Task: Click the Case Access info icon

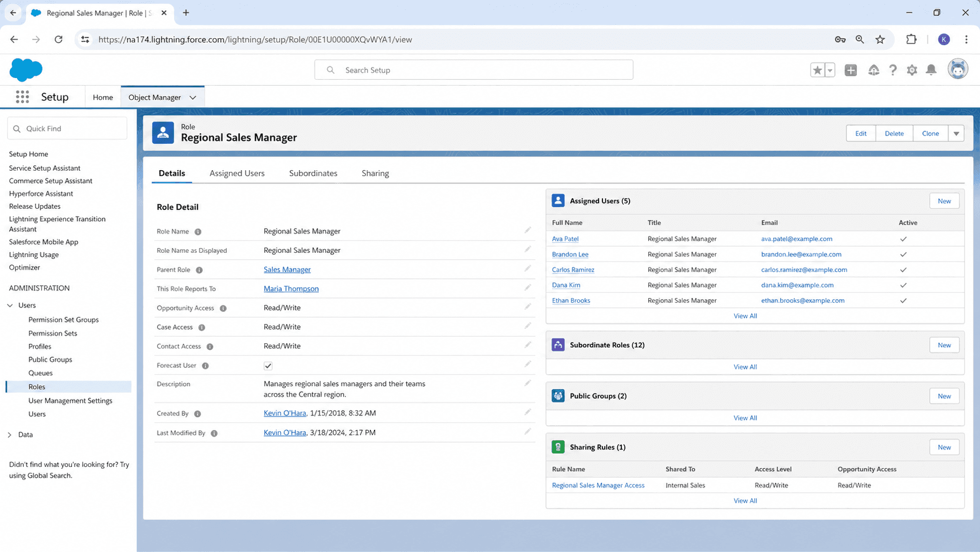Action: pyautogui.click(x=202, y=327)
